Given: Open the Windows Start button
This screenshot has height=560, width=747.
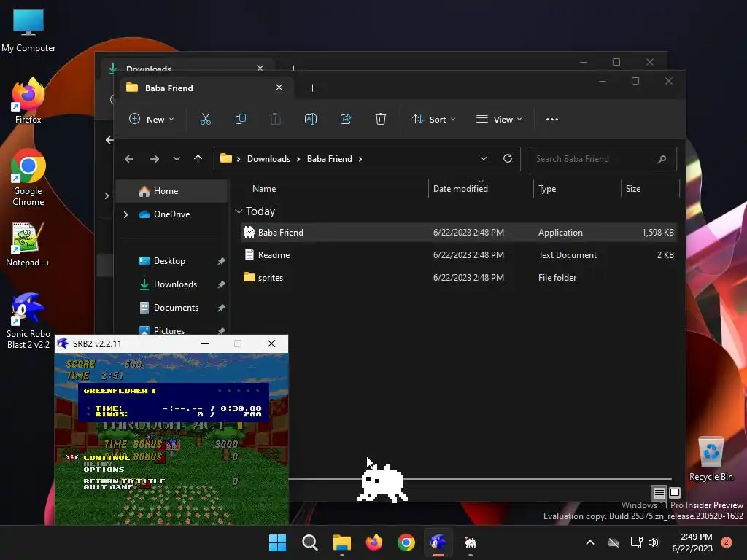Looking at the screenshot, I should pos(277,542).
